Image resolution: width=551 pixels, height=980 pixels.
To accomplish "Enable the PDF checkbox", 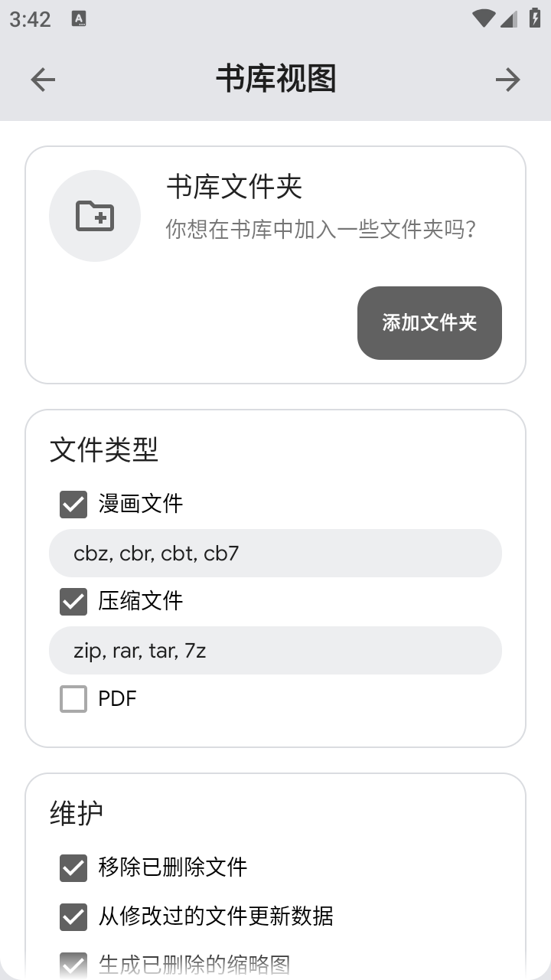I will [73, 699].
